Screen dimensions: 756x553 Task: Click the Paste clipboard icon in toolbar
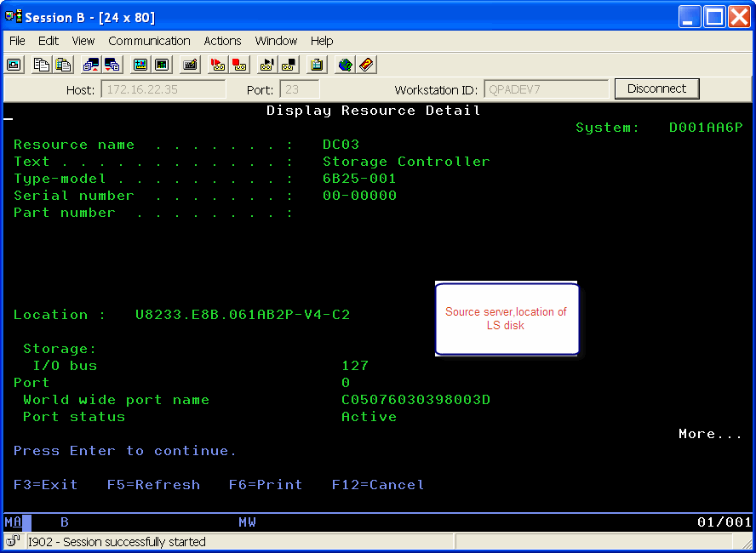pos(63,65)
